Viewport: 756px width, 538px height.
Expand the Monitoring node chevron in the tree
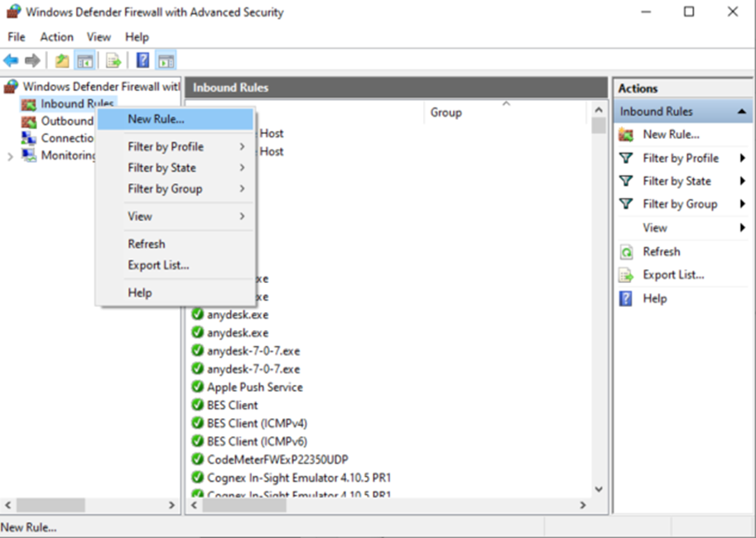point(10,156)
